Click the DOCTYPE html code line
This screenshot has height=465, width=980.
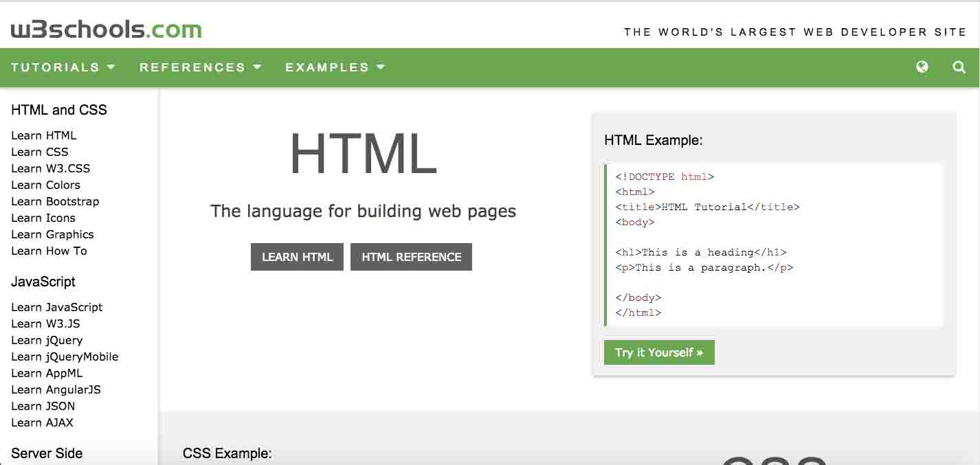[x=665, y=177]
